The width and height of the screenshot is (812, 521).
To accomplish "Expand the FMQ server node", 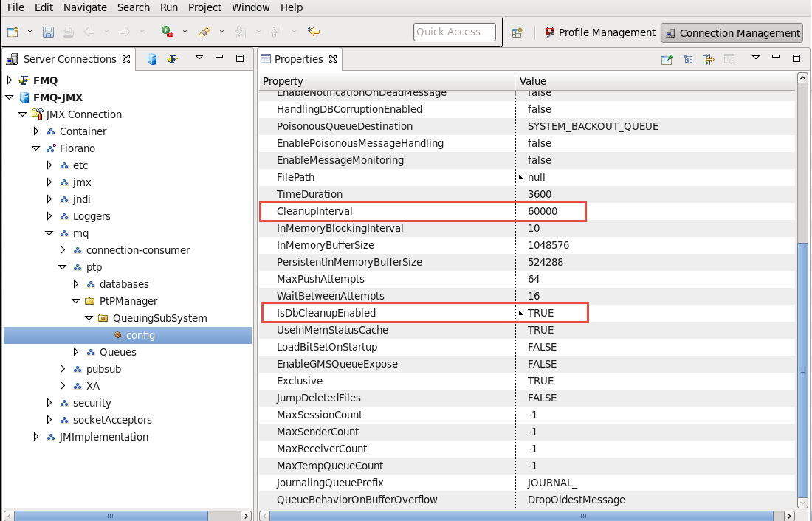I will click(9, 80).
